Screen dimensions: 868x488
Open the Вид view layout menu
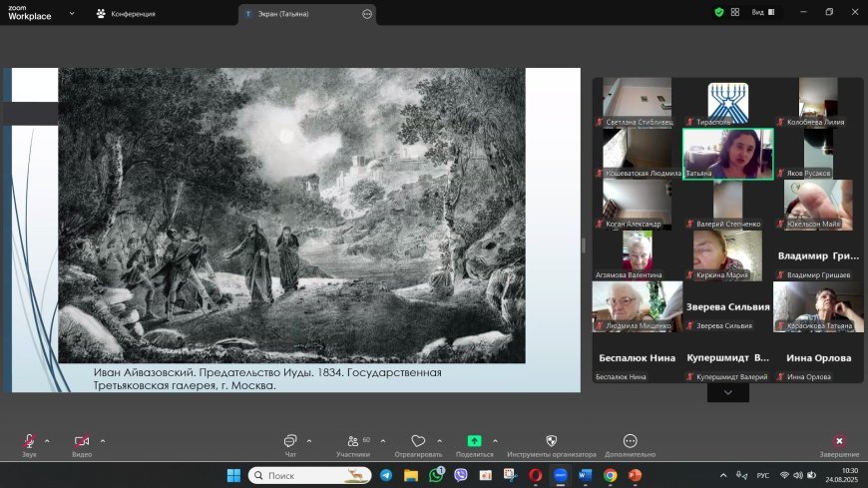click(x=763, y=12)
